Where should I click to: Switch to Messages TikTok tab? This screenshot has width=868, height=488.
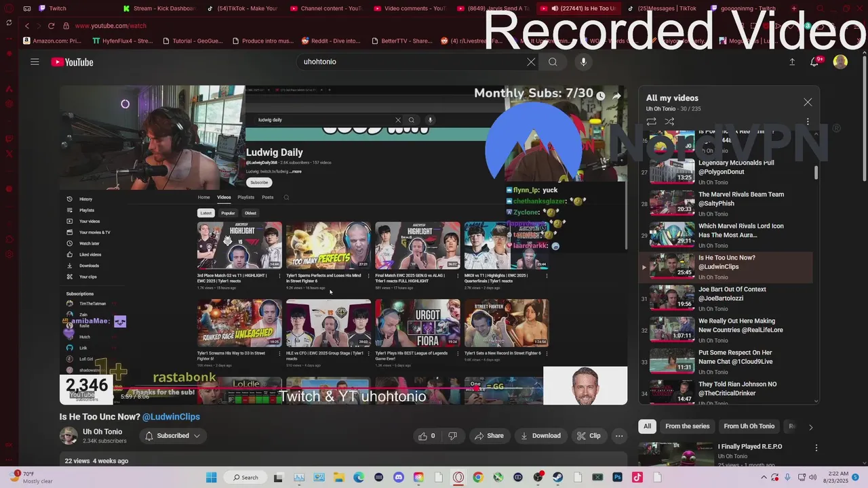point(662,8)
